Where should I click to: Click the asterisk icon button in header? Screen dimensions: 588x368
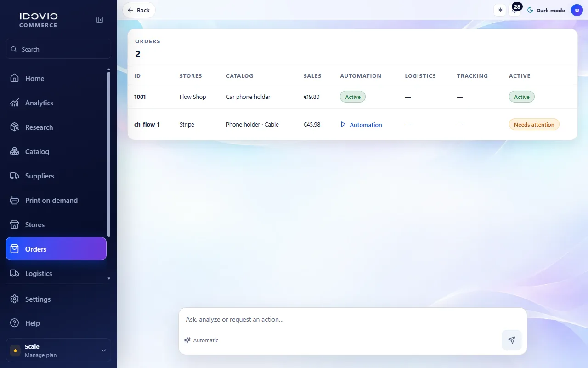pyautogui.click(x=500, y=10)
